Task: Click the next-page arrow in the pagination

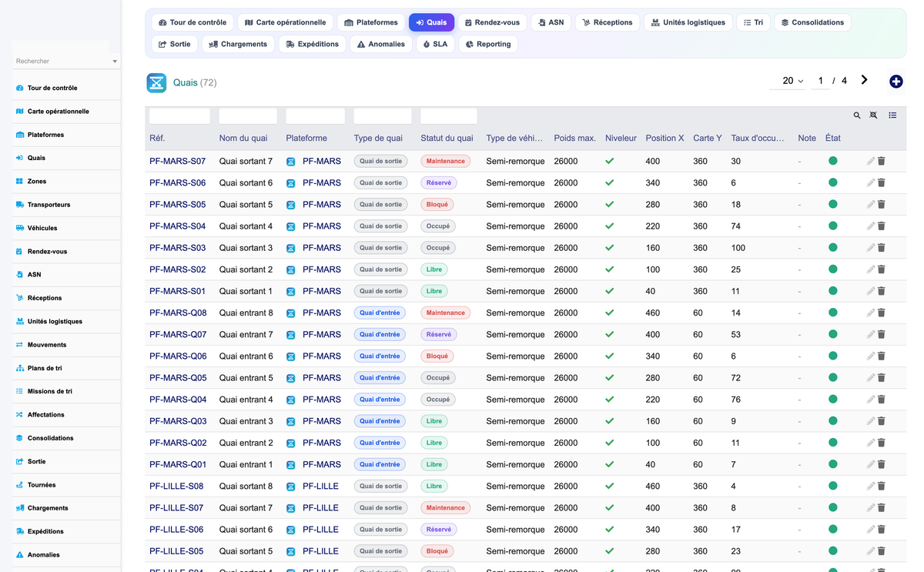Action: click(x=865, y=80)
